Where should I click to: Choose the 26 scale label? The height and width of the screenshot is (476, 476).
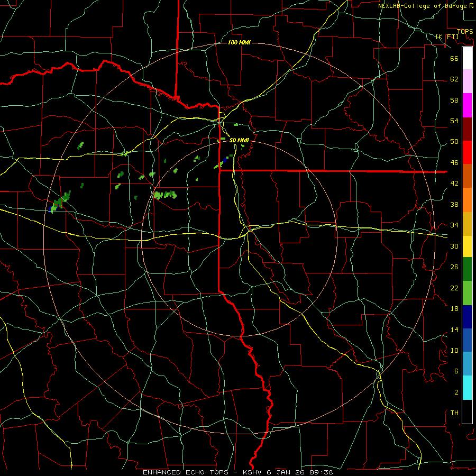tap(454, 267)
